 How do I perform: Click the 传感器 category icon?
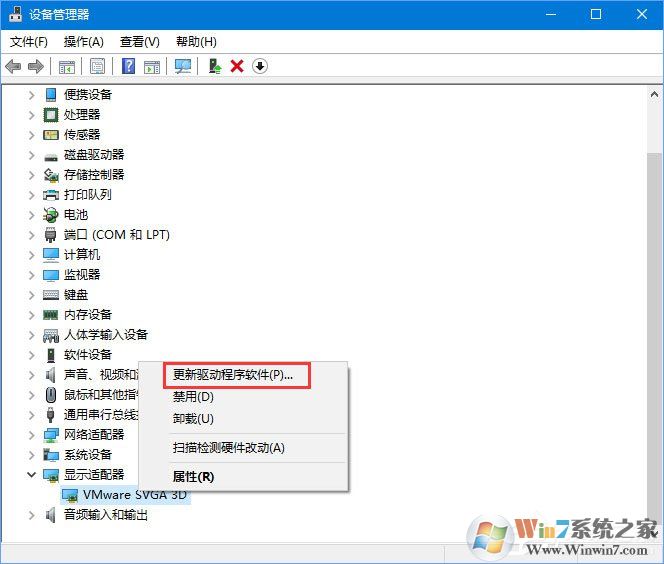point(51,135)
